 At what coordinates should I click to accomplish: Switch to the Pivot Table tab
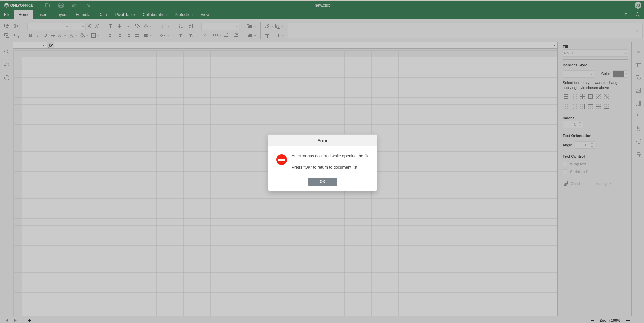[125, 15]
